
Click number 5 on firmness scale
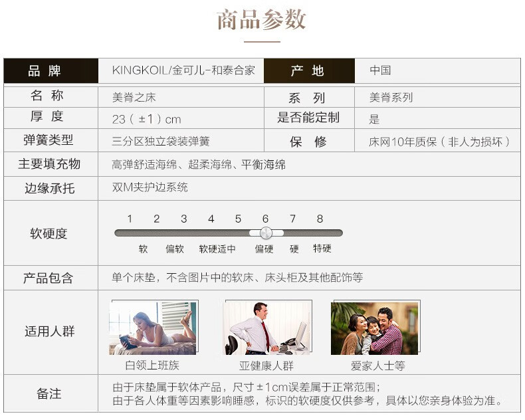[x=238, y=219]
